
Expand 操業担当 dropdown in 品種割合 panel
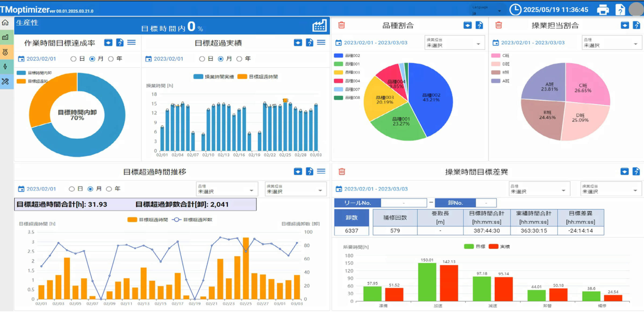click(x=455, y=43)
